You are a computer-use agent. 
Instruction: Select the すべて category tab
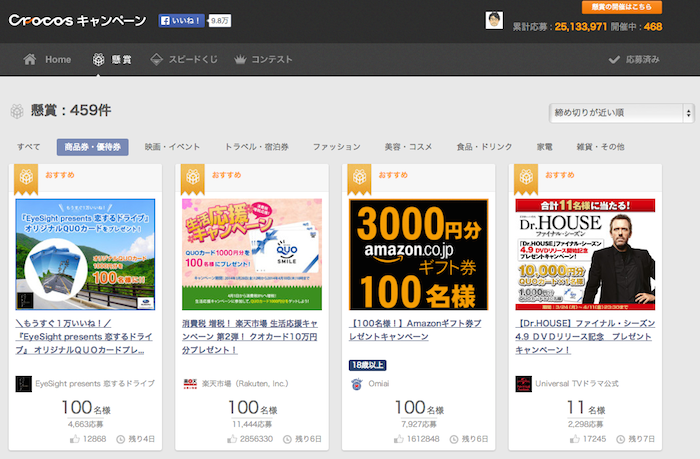pos(29,147)
